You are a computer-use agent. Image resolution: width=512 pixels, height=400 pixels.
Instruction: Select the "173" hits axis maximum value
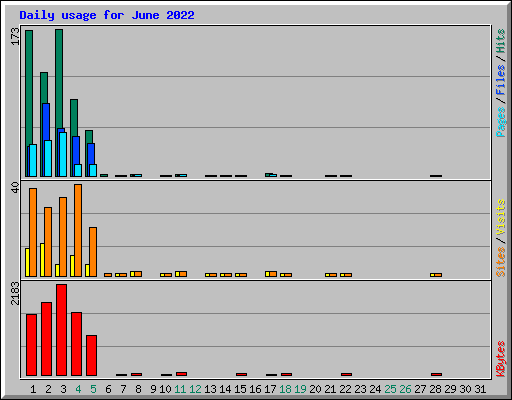pos(15,37)
